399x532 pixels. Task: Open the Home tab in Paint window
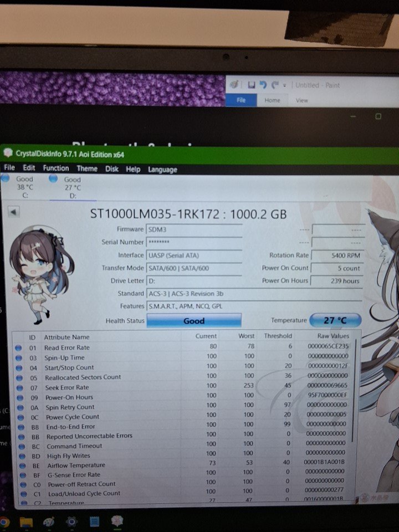[x=272, y=100]
